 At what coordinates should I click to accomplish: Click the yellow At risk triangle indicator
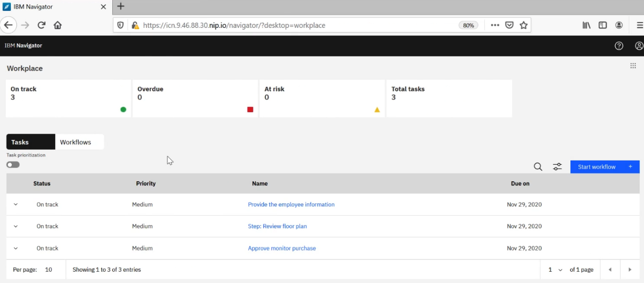click(x=377, y=110)
